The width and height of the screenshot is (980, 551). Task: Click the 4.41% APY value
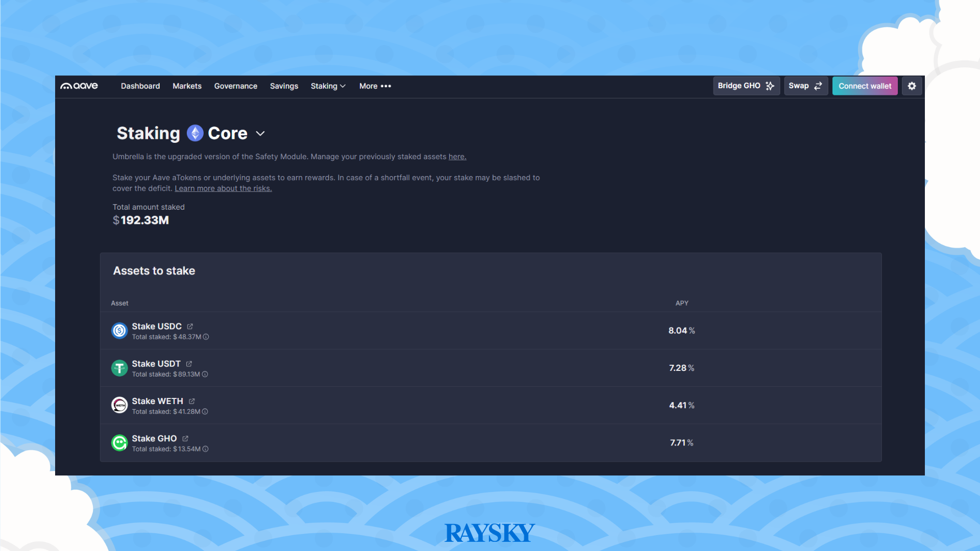[x=681, y=405]
